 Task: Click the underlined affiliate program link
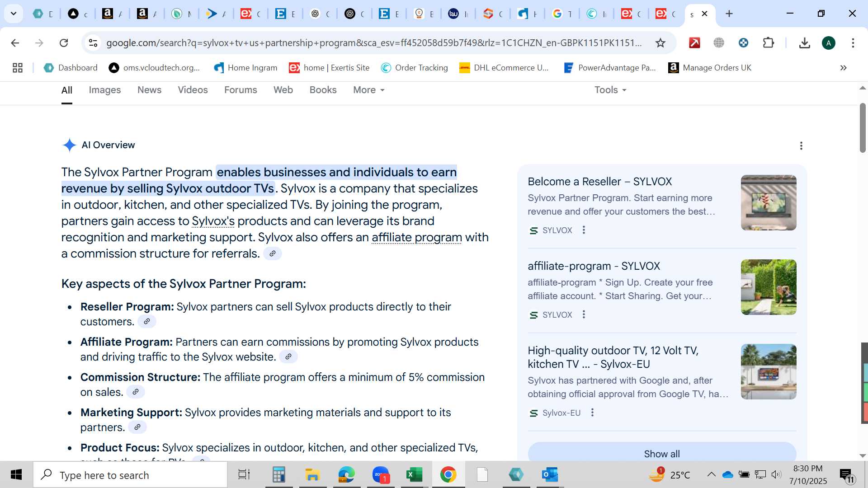pyautogui.click(x=416, y=238)
